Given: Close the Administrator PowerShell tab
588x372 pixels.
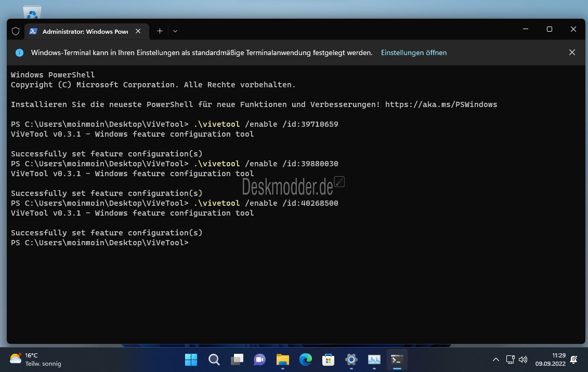Looking at the screenshot, I should pos(138,31).
